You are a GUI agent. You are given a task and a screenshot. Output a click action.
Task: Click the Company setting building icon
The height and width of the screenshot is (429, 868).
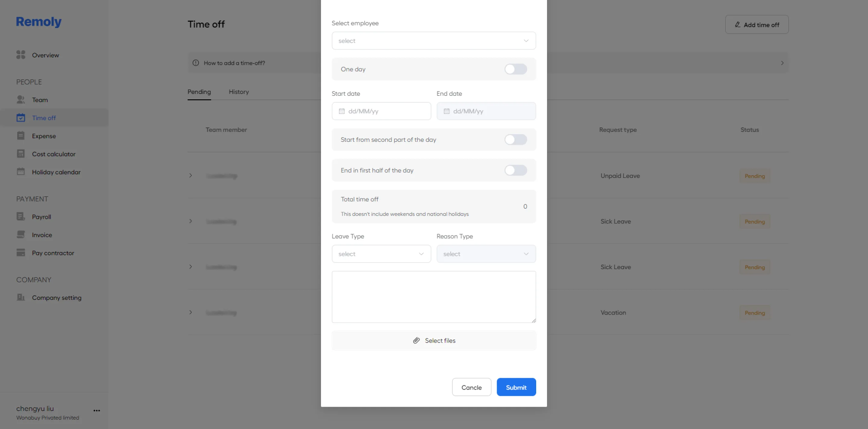(21, 297)
